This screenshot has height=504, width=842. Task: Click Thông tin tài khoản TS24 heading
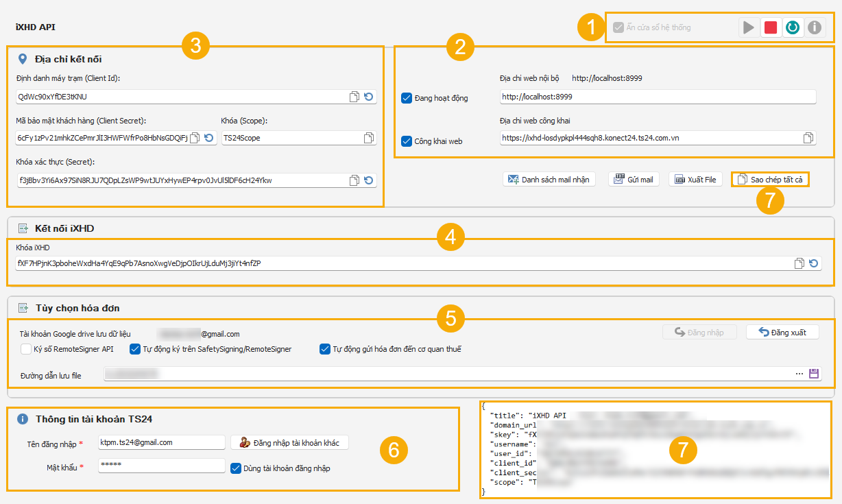(x=93, y=418)
